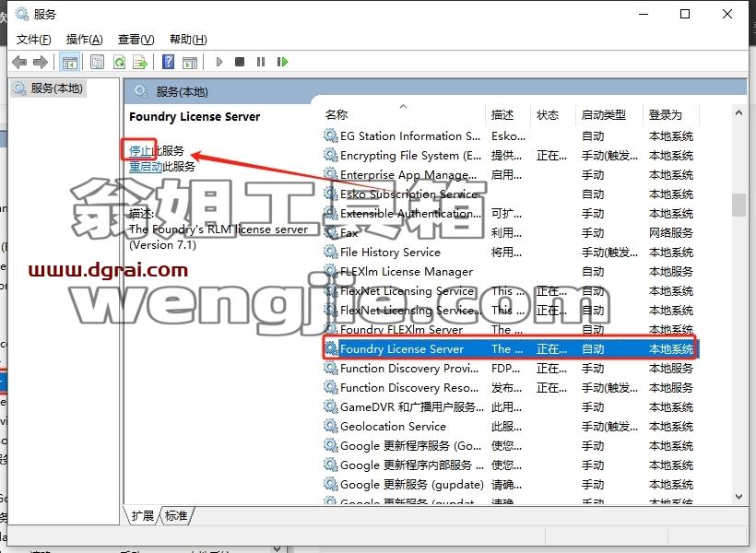Click the gear icon of GameDVR service

[x=331, y=406]
